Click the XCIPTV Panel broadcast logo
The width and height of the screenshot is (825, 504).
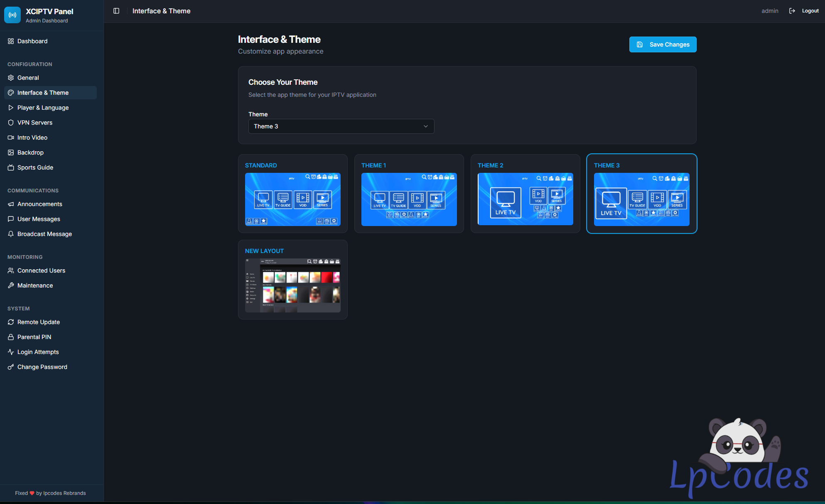[x=12, y=15]
